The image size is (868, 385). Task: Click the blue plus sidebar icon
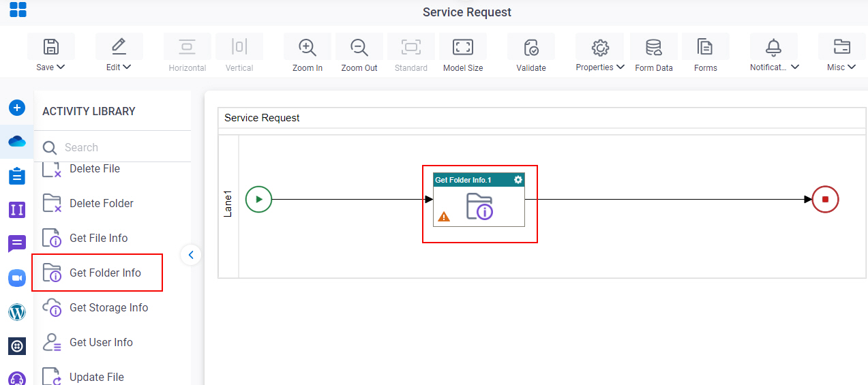coord(17,108)
